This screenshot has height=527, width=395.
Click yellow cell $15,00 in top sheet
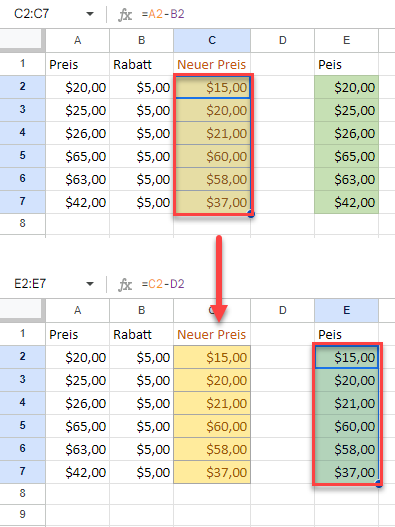[212, 87]
